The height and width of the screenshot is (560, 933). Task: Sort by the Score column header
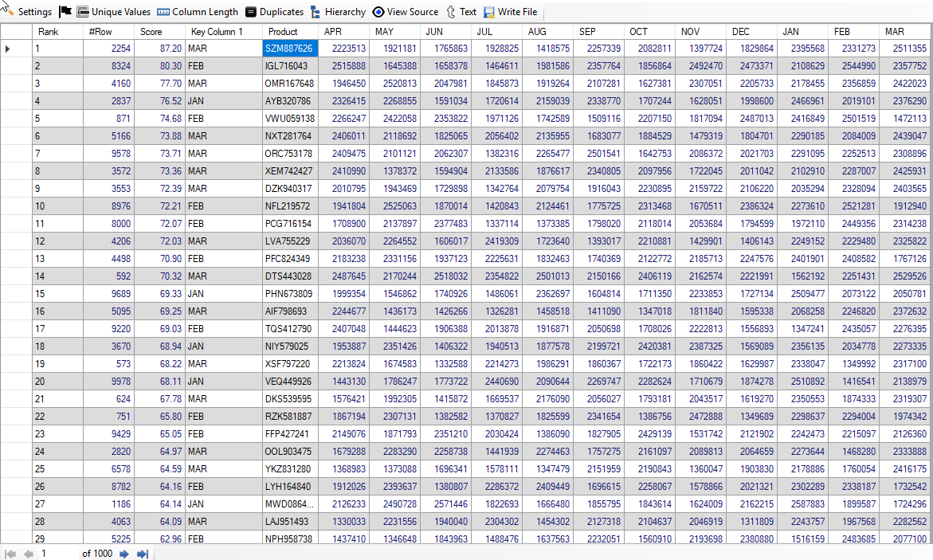159,32
